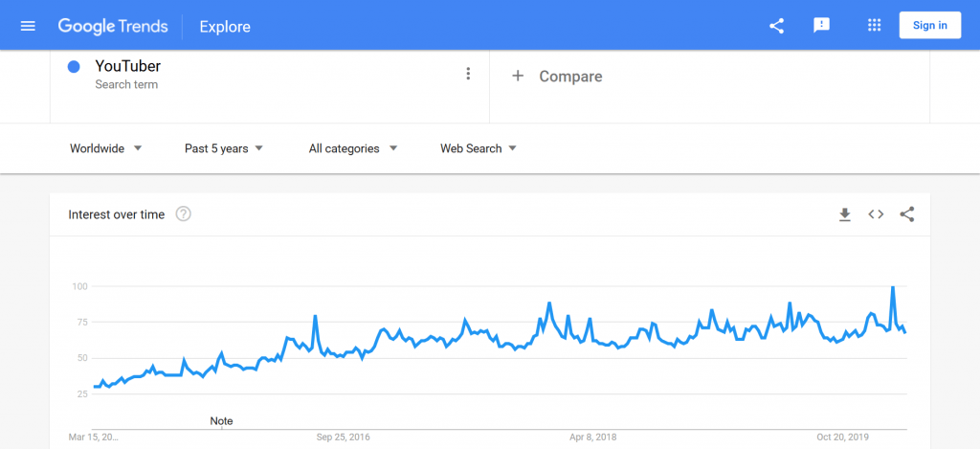The image size is (980, 449).
Task: Click the share icon in header
Action: (x=776, y=26)
